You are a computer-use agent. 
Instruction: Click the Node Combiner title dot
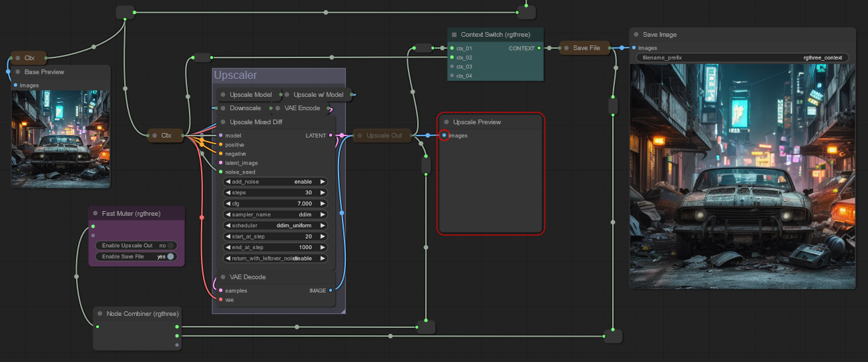coord(99,314)
